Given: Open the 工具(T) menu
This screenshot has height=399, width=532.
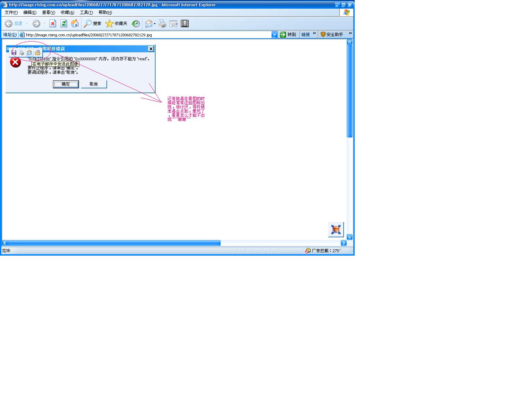Looking at the screenshot, I should tap(86, 12).
